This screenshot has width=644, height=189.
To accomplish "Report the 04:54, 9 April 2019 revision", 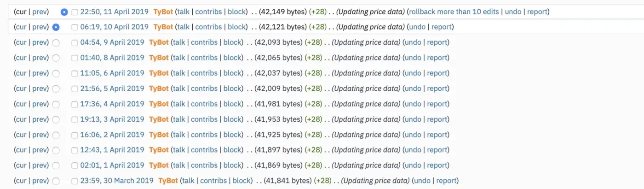I will coord(437,42).
